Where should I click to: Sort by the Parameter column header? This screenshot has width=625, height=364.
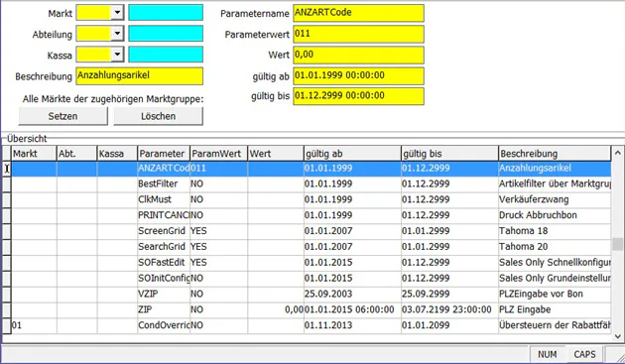tap(164, 154)
